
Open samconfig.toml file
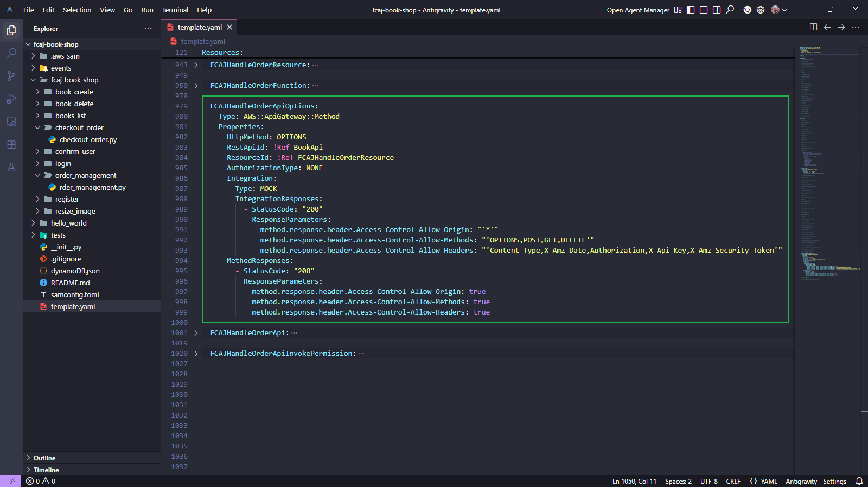(x=75, y=295)
